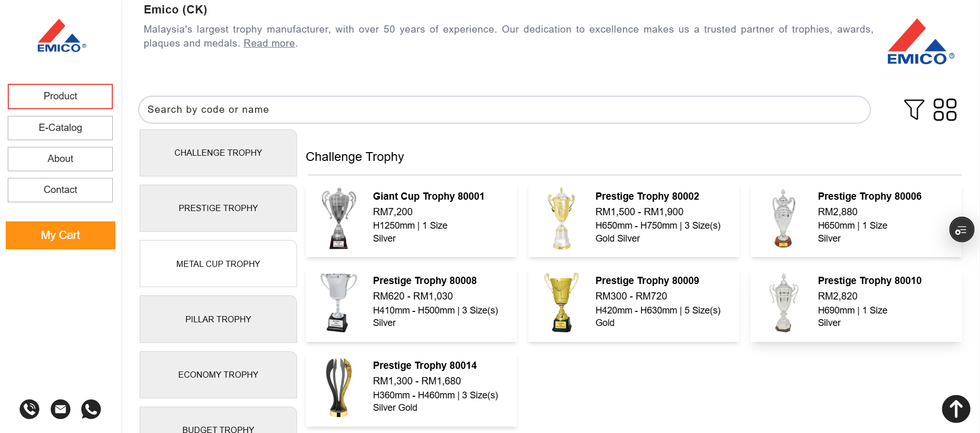980x433 pixels.
Task: Open the filter funnel icon
Action: pyautogui.click(x=914, y=109)
